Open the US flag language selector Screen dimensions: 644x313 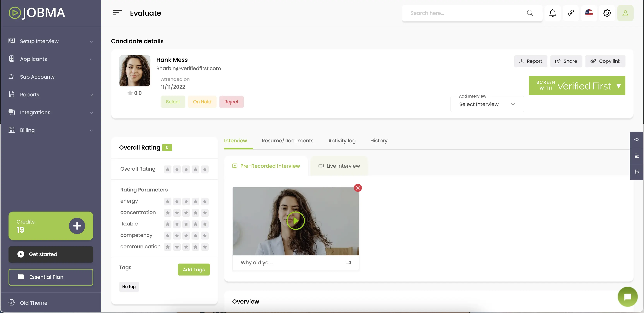(x=589, y=13)
